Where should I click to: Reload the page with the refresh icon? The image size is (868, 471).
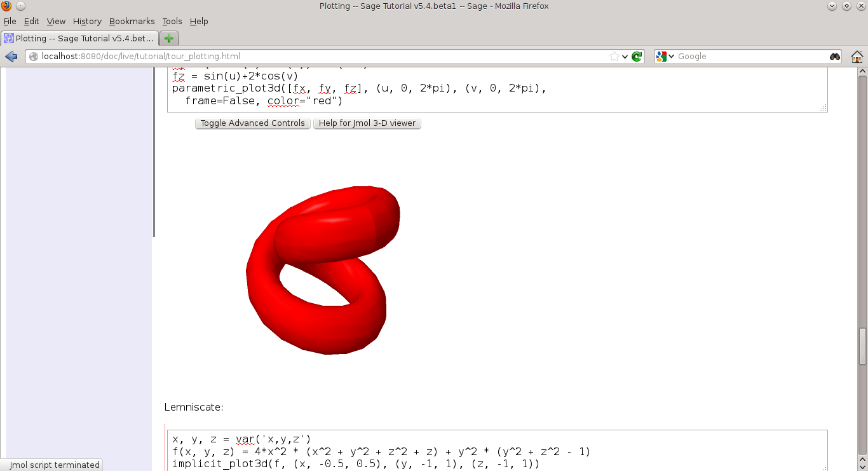[637, 57]
